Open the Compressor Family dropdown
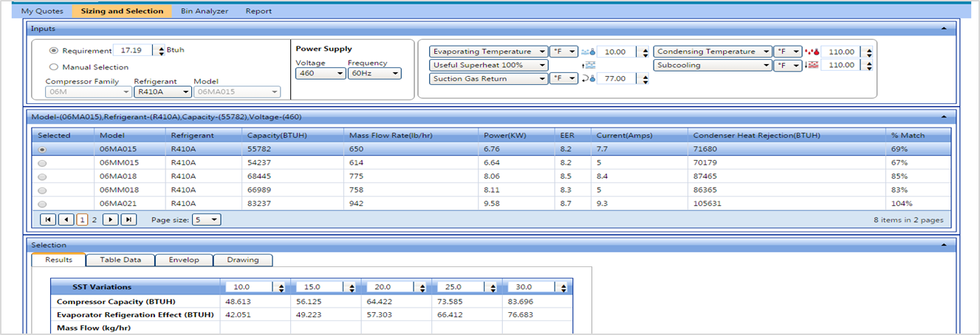 pos(87,92)
